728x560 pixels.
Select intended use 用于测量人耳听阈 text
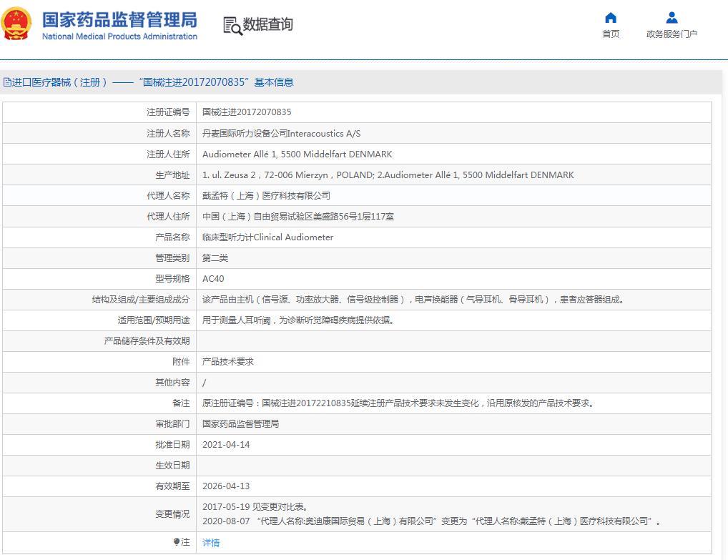[x=300, y=320]
